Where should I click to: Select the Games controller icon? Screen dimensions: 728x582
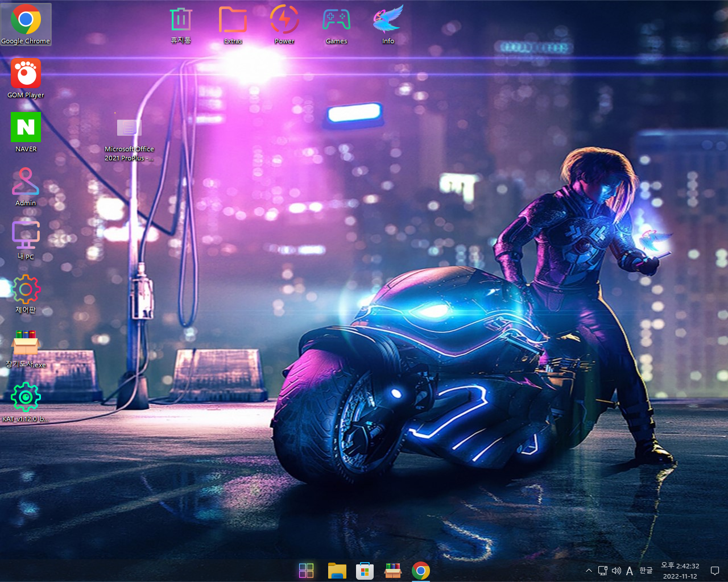click(x=336, y=24)
